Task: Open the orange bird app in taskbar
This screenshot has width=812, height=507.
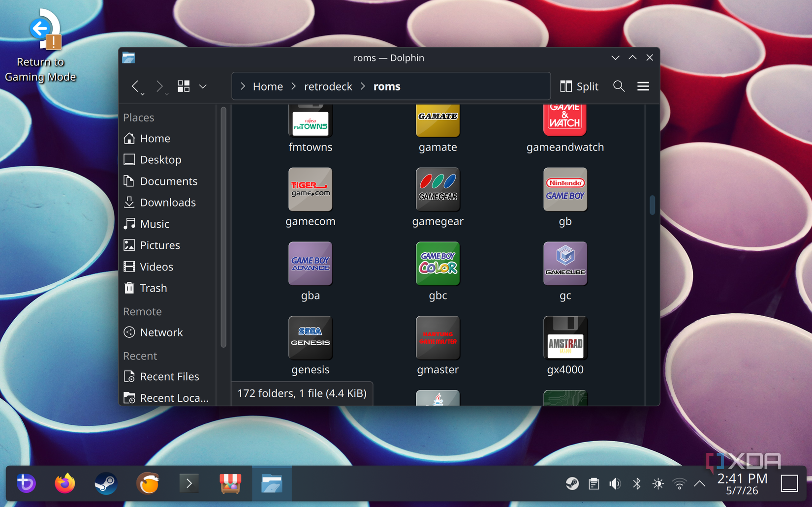Action: [x=148, y=483]
